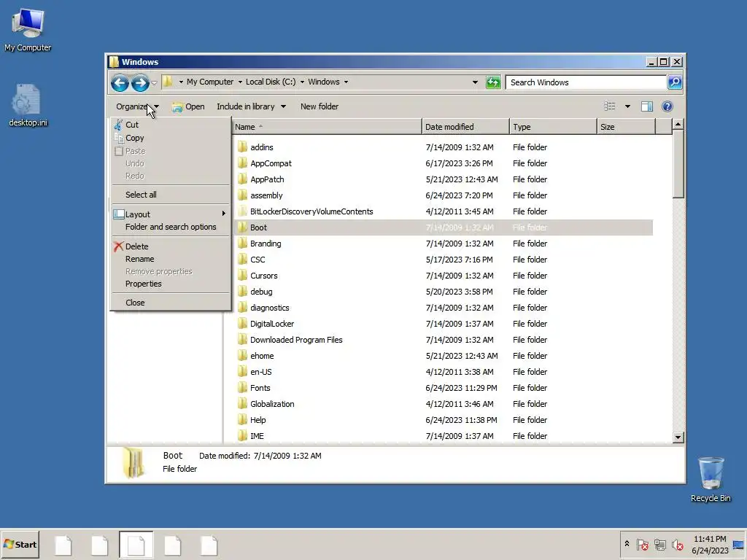Image resolution: width=747 pixels, height=560 pixels.
Task: Expand the Layout submenu
Action: [x=169, y=214]
